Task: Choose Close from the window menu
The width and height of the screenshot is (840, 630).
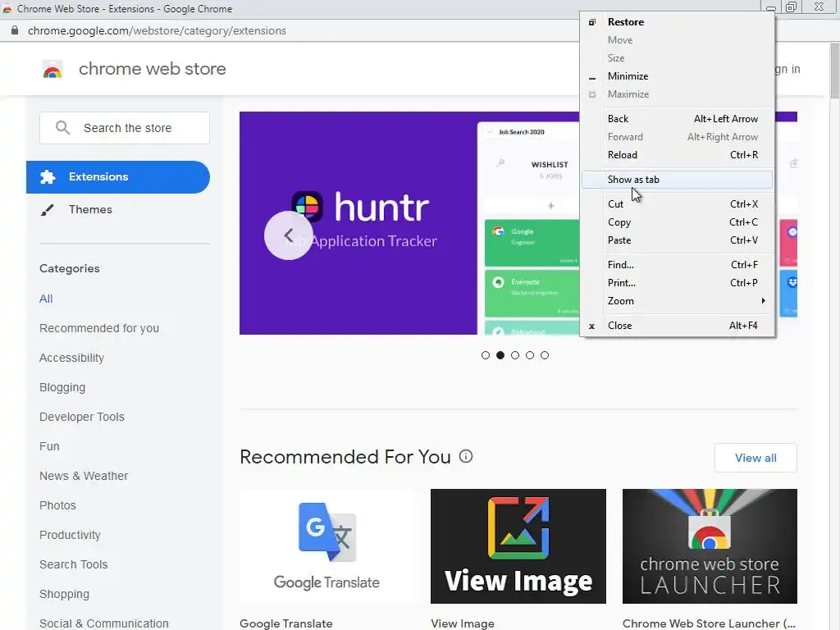Action: [677, 326]
